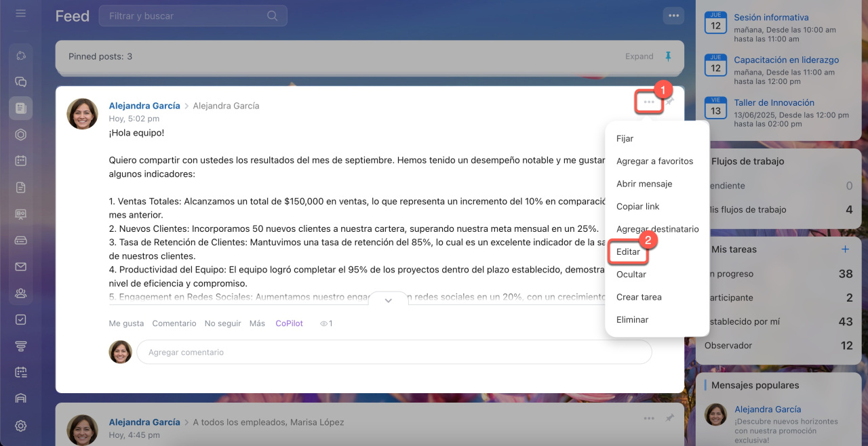Open the mail envelope icon in sidebar
The height and width of the screenshot is (446, 868).
(20, 266)
